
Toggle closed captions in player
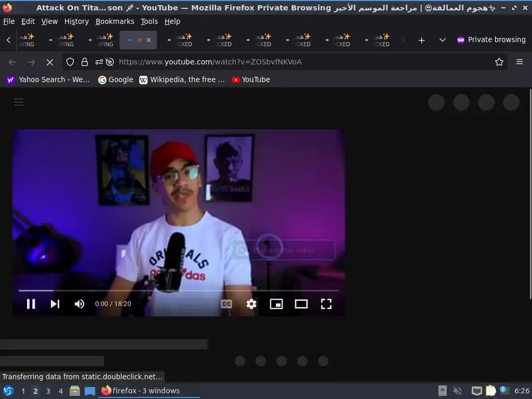click(227, 304)
